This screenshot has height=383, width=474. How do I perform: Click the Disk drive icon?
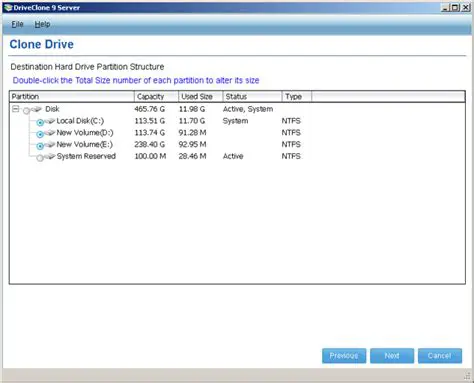[x=36, y=109]
